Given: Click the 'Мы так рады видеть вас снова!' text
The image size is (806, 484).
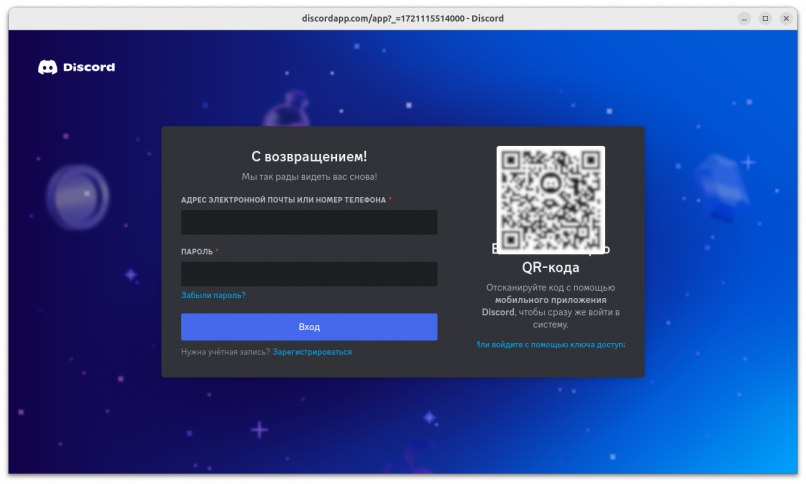Looking at the screenshot, I should 309,177.
